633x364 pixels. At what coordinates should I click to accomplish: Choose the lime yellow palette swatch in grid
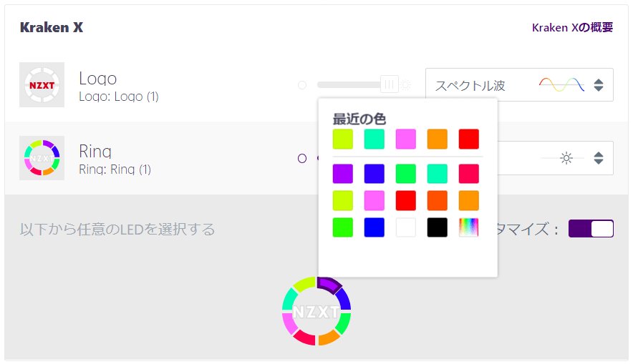click(343, 201)
